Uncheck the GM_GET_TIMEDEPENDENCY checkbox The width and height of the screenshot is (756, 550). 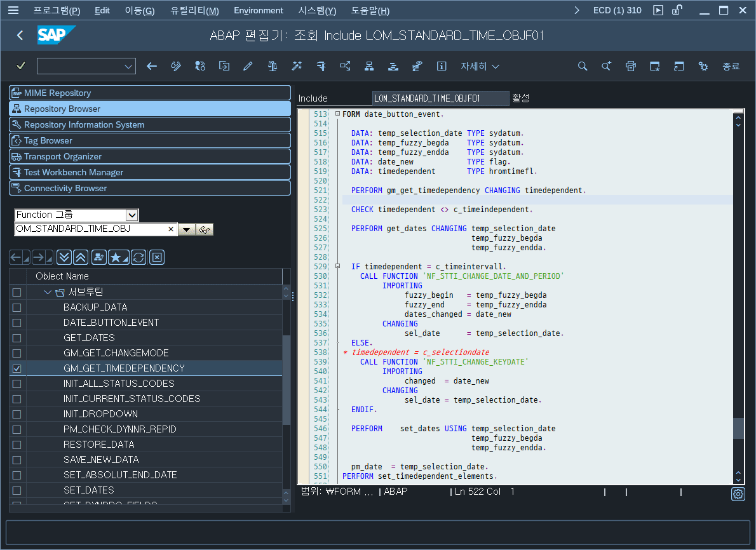click(17, 368)
